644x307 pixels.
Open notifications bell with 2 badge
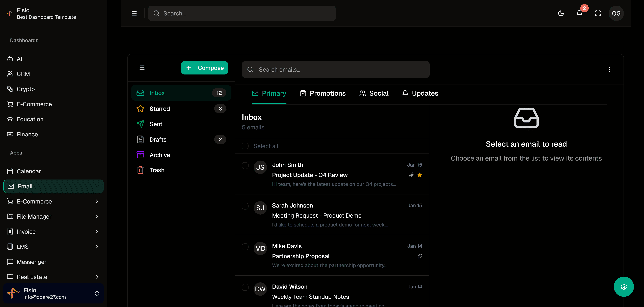(579, 13)
